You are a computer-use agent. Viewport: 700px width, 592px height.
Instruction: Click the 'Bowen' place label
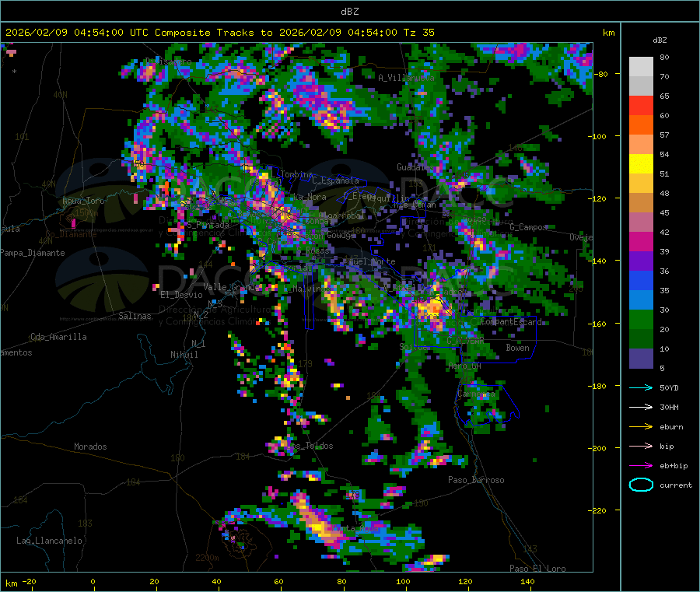(x=517, y=348)
